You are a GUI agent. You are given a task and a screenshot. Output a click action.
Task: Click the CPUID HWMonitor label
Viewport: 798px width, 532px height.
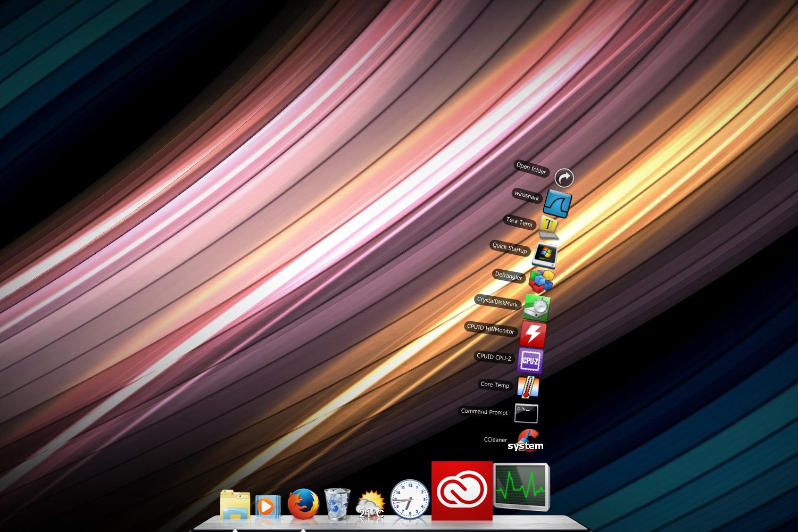(491, 329)
